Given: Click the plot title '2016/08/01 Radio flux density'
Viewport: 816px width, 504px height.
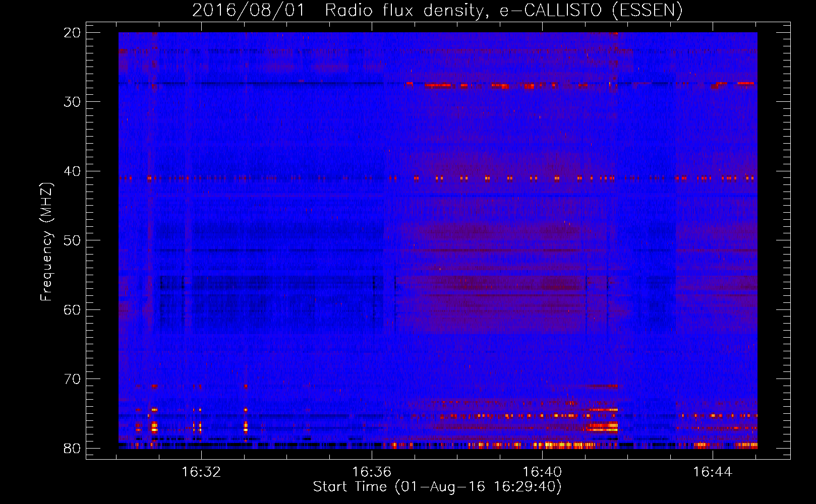Looking at the screenshot, I should [x=437, y=10].
